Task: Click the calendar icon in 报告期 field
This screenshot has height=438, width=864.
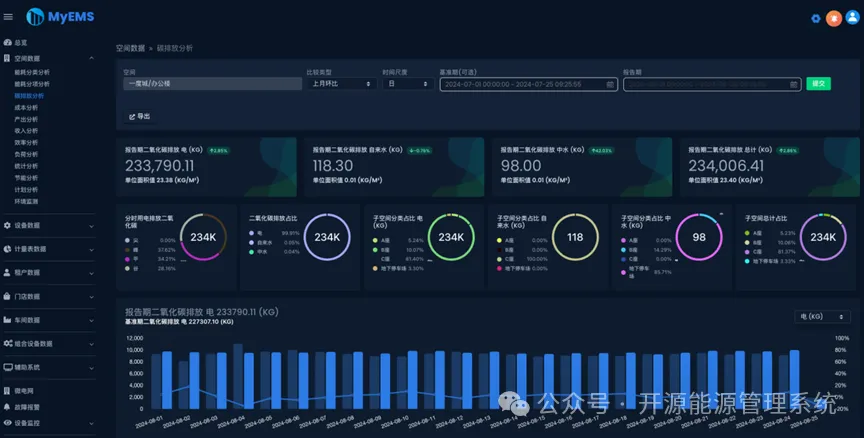Action: coord(793,84)
